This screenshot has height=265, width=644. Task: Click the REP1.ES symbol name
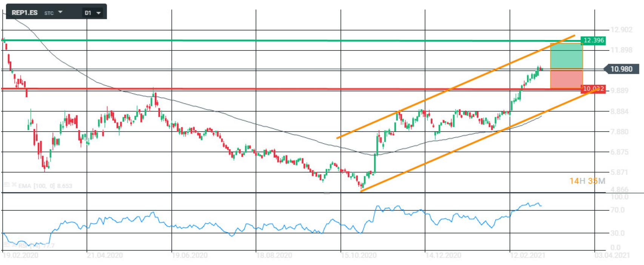(25, 12)
